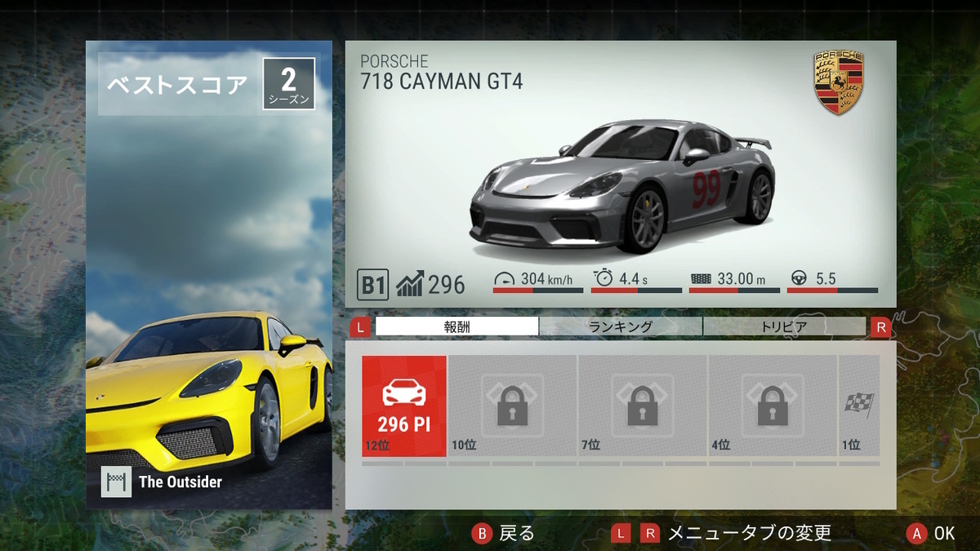Click the checkered flag reward at 1位

tap(859, 406)
